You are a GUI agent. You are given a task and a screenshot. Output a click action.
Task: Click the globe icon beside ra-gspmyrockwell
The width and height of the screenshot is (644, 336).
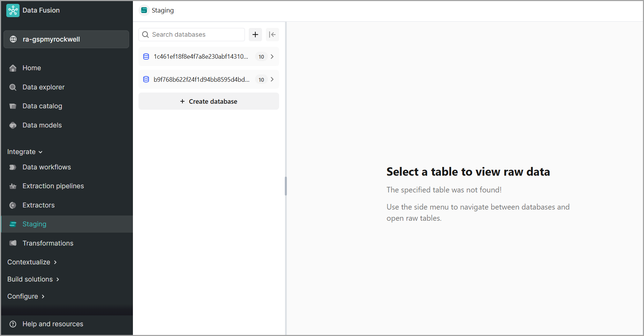click(13, 39)
